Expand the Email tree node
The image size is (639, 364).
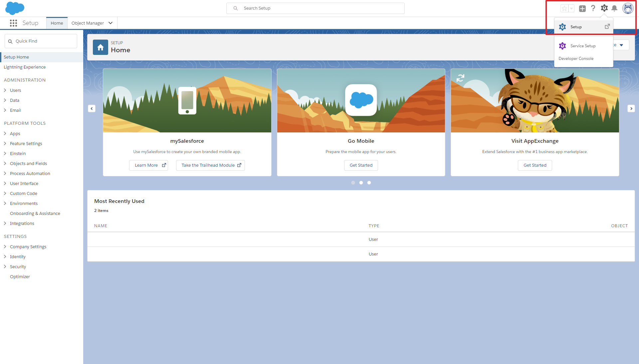[5, 110]
